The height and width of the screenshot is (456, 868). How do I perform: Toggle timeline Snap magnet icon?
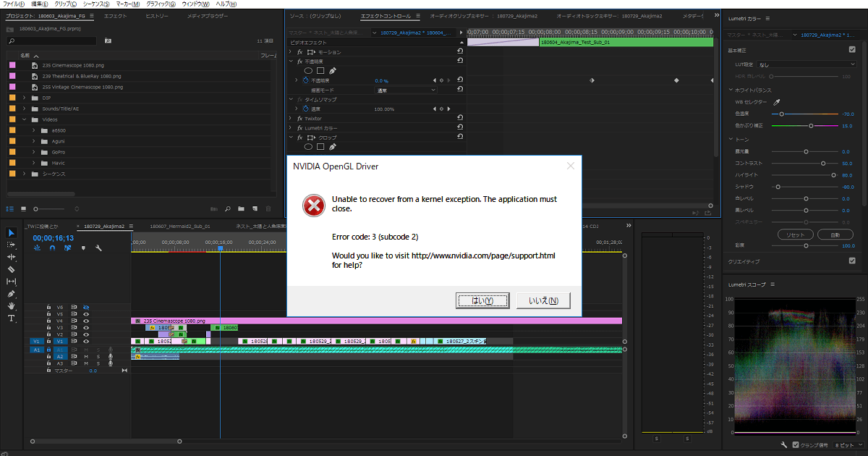click(52, 248)
